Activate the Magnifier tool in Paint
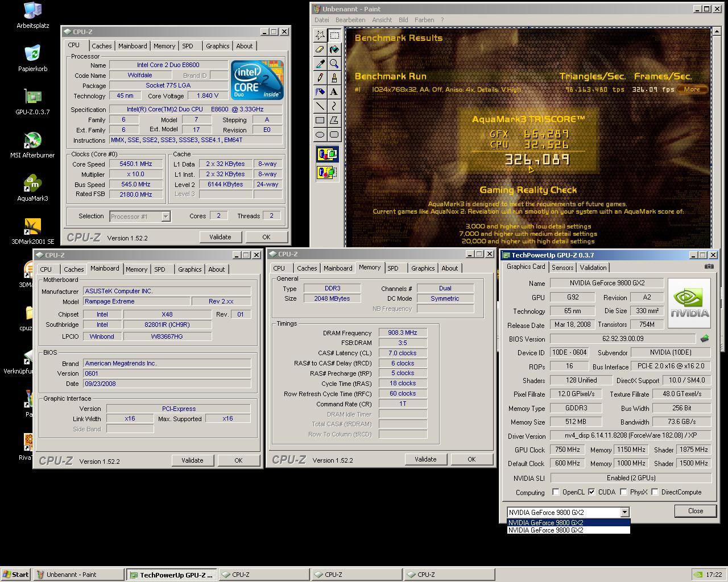This screenshot has width=728, height=582. 334,64
